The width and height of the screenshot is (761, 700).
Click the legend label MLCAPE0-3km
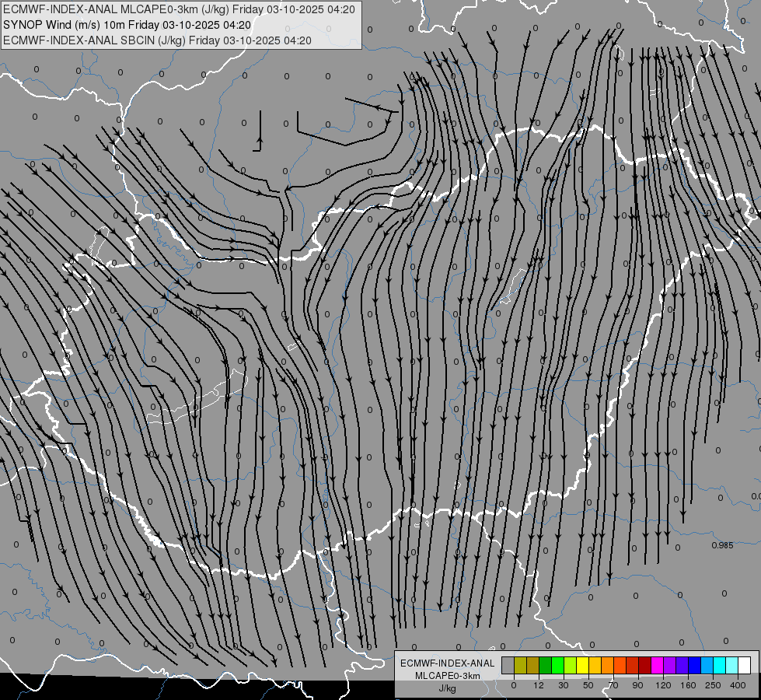click(448, 676)
